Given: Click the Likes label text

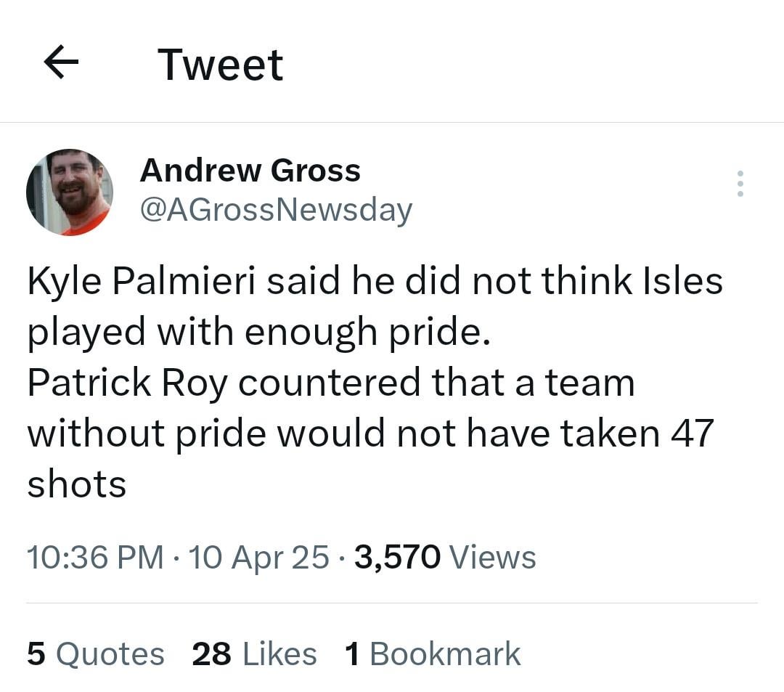Looking at the screenshot, I should (x=279, y=653).
